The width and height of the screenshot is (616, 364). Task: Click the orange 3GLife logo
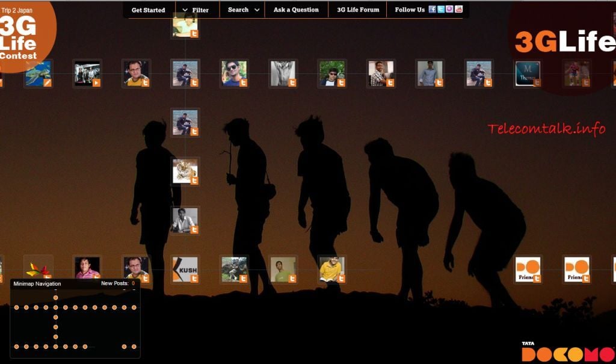click(565, 42)
